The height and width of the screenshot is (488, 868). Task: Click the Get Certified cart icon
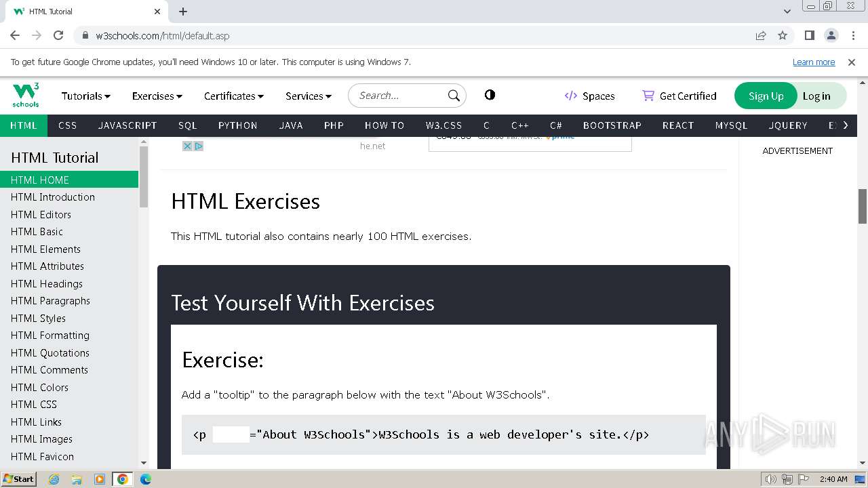click(x=648, y=96)
